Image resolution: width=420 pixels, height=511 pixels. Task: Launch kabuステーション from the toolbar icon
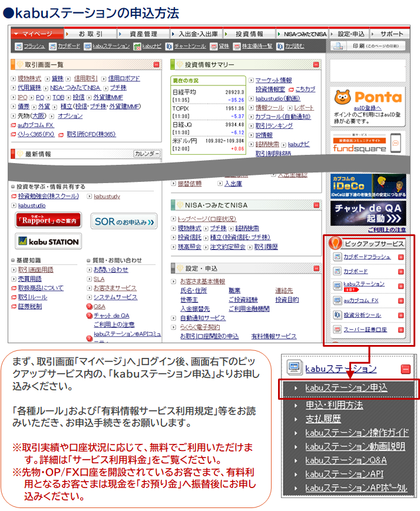pos(87,47)
